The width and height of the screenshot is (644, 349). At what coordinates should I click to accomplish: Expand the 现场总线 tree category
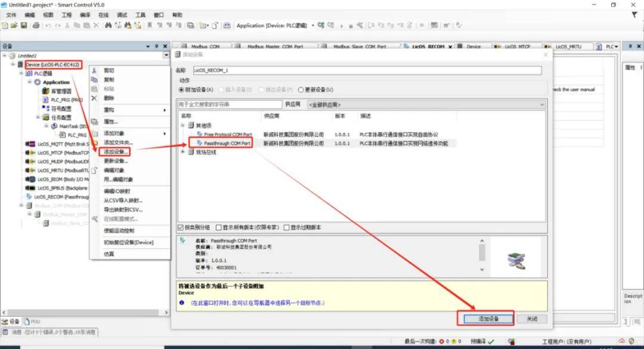pos(183,152)
